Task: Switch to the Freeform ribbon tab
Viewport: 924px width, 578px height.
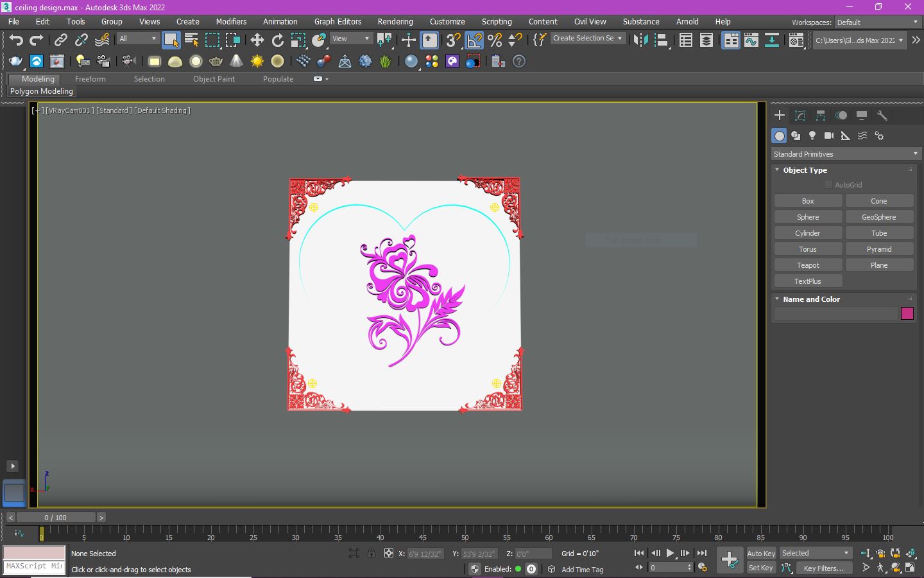Action: click(90, 79)
